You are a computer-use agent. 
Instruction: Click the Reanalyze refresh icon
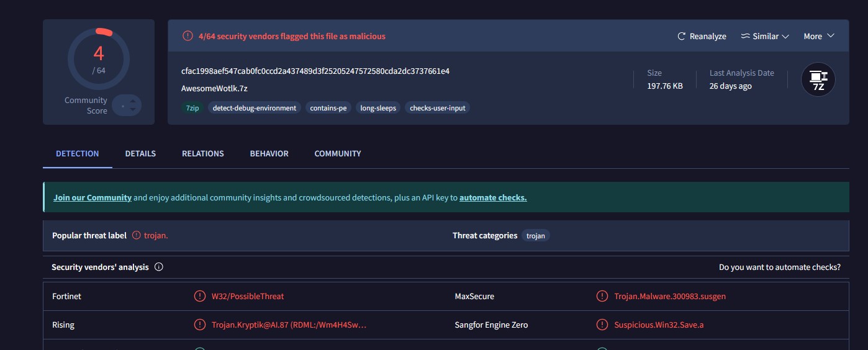click(681, 37)
